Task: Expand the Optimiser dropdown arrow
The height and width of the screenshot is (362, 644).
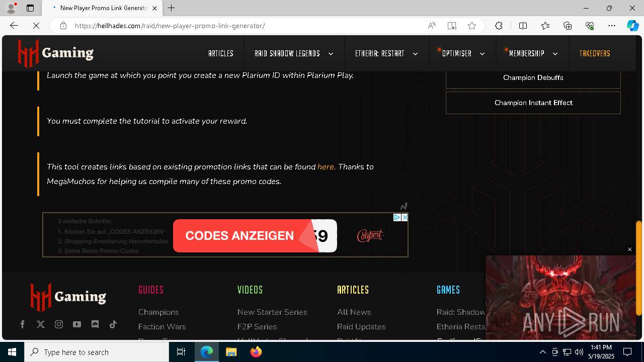Action: pos(482,54)
